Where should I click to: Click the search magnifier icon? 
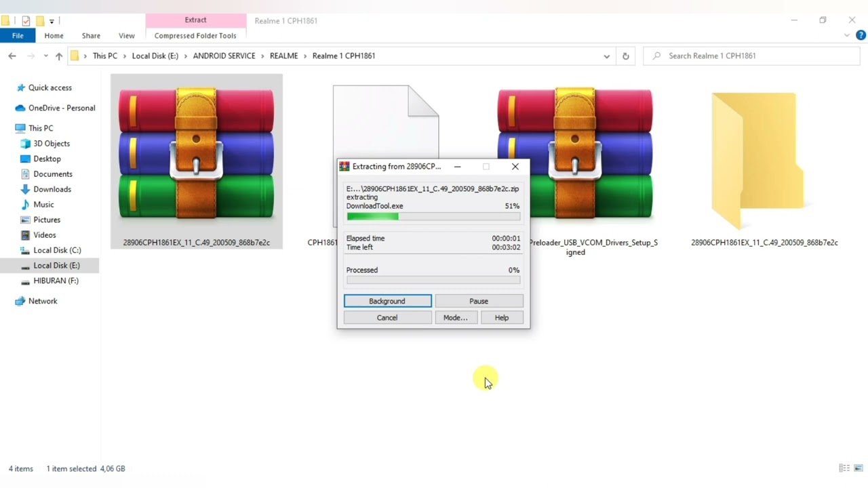point(656,56)
